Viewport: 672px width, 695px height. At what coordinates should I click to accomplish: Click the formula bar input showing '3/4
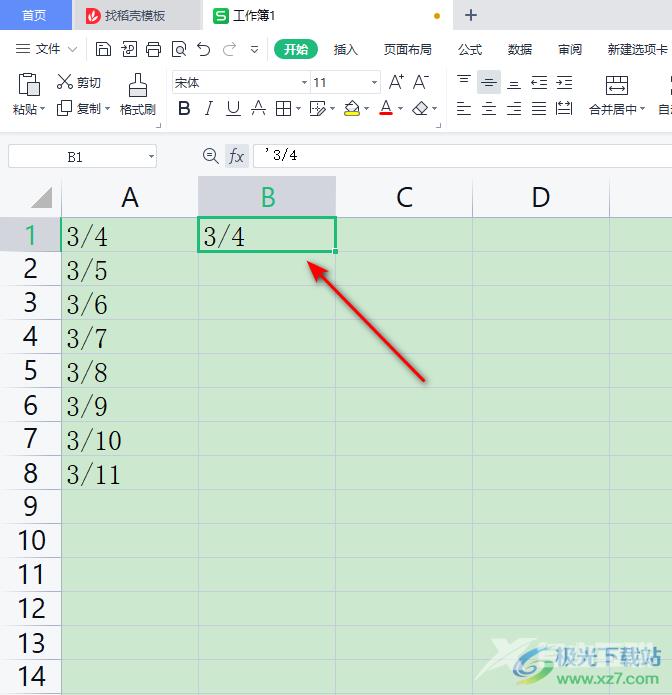462,156
